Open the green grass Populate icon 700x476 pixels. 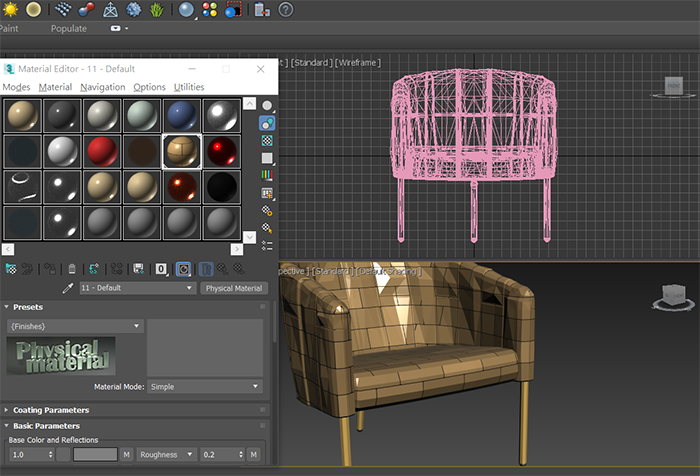[158, 10]
